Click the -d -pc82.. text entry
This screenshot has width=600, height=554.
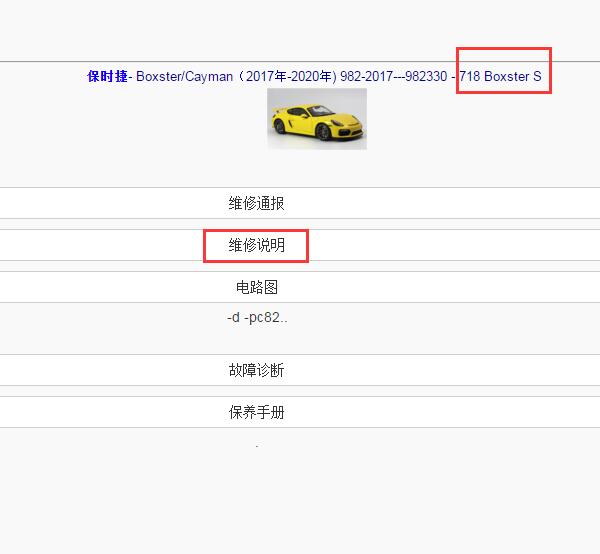click(257, 318)
